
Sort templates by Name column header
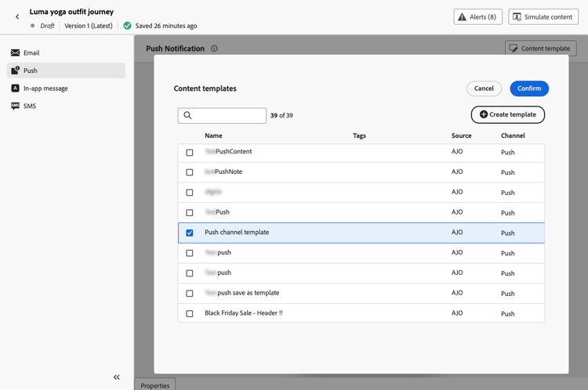tap(213, 135)
